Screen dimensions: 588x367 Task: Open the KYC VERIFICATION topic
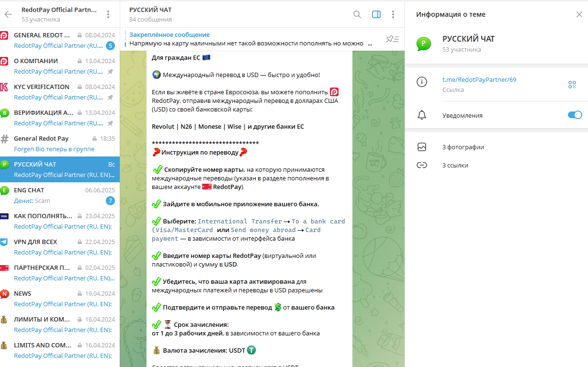[x=60, y=92]
